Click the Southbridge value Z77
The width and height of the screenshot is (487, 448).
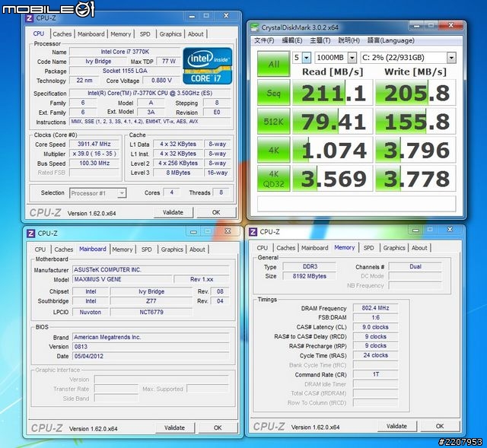pyautogui.click(x=151, y=301)
